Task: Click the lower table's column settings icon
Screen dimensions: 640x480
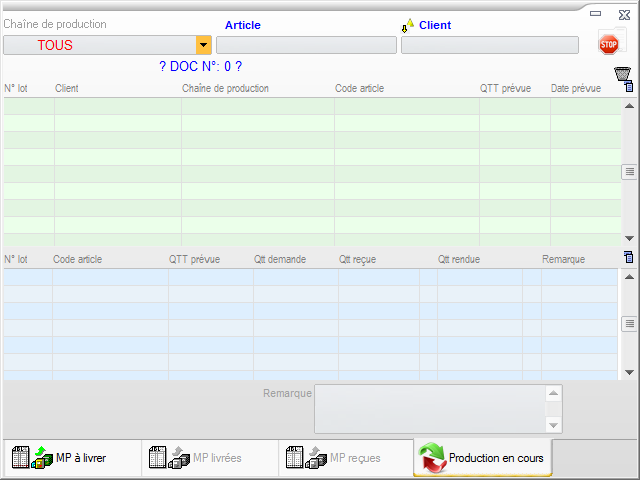Action: tap(629, 258)
